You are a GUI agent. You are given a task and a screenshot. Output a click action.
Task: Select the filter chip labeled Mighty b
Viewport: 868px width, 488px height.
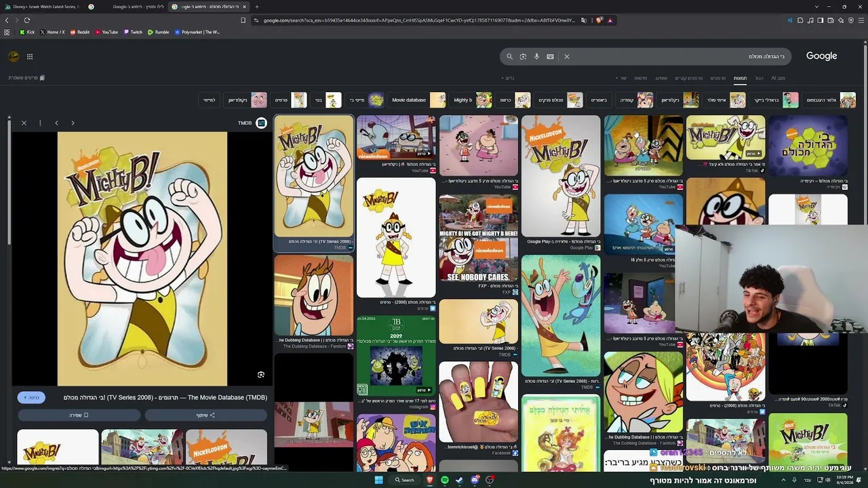click(473, 100)
